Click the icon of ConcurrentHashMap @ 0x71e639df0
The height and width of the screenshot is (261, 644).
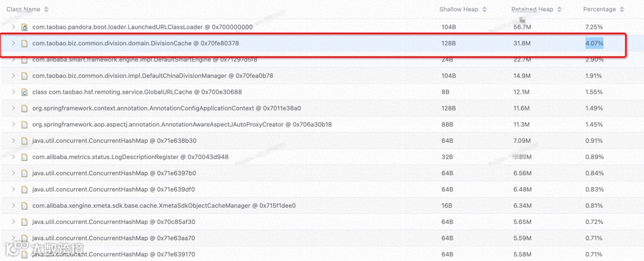[24, 189]
